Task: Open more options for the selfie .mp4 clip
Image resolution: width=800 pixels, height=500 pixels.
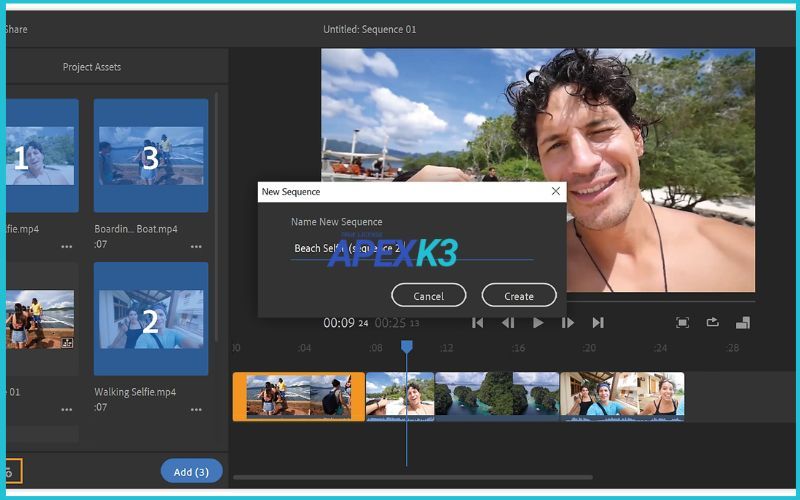Action: pos(66,246)
